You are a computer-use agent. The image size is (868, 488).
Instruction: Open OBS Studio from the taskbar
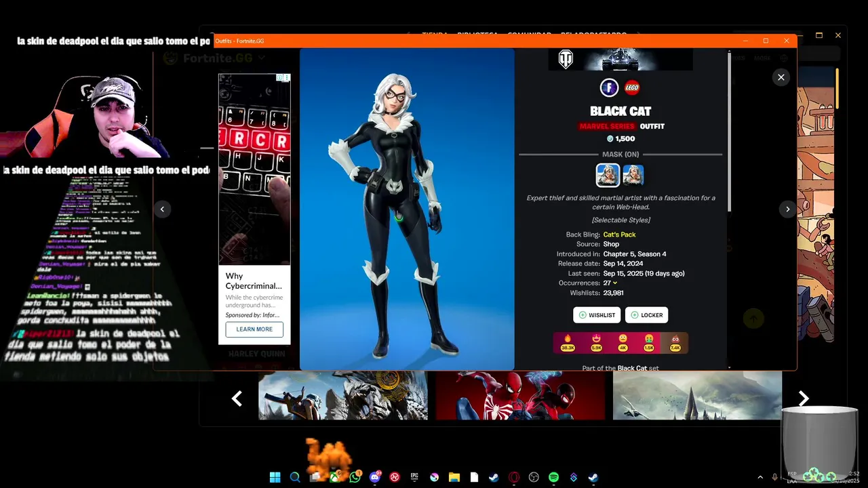(534, 477)
